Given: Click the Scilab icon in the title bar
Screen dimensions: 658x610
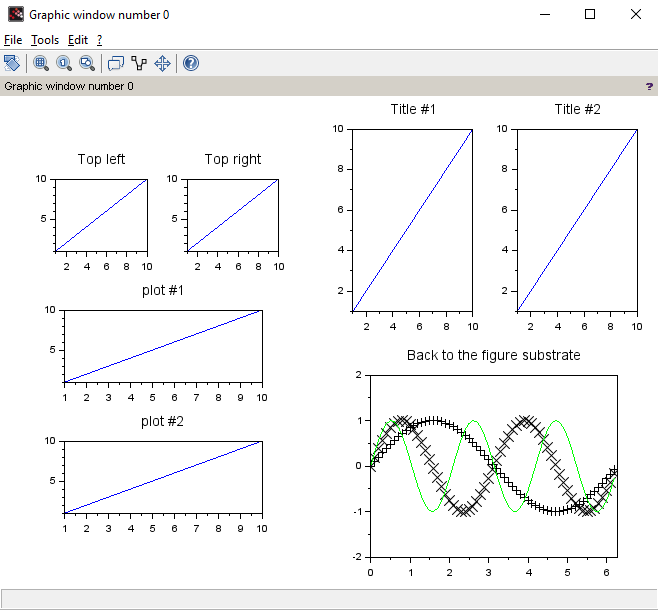Looking at the screenshot, I should click(x=15, y=15).
